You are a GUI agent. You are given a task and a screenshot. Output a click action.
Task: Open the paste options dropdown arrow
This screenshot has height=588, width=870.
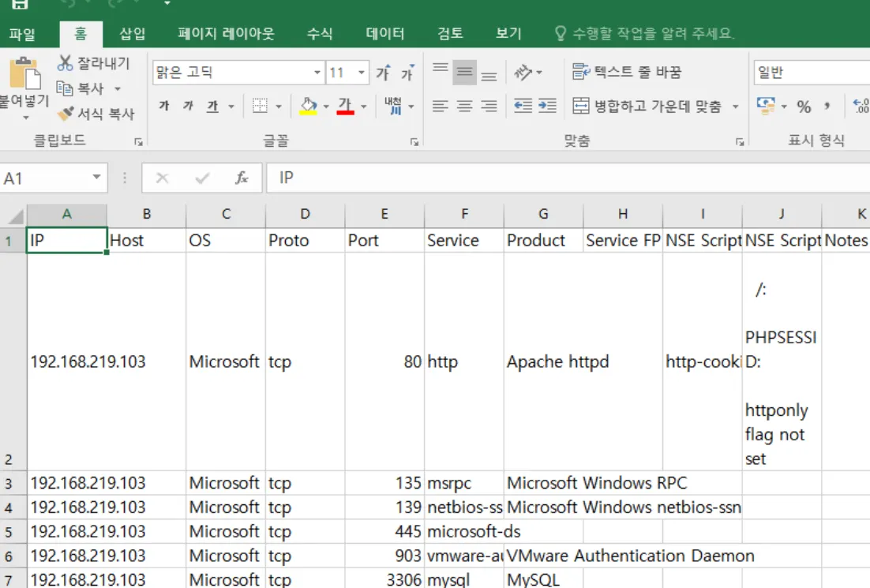pos(25,118)
